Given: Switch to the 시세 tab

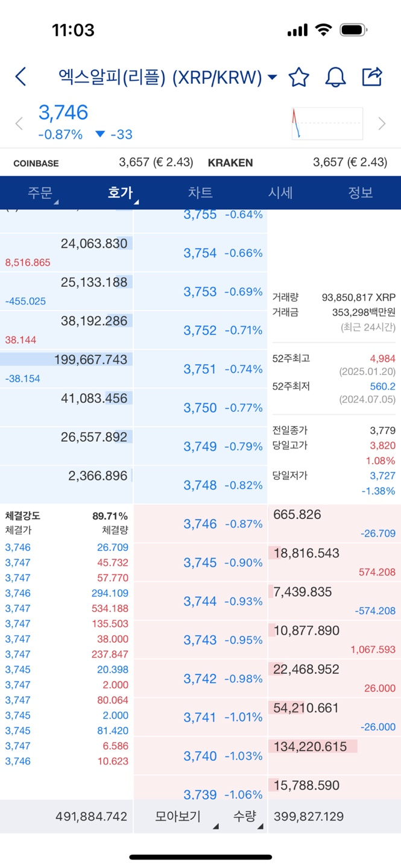Looking at the screenshot, I should tap(280, 193).
